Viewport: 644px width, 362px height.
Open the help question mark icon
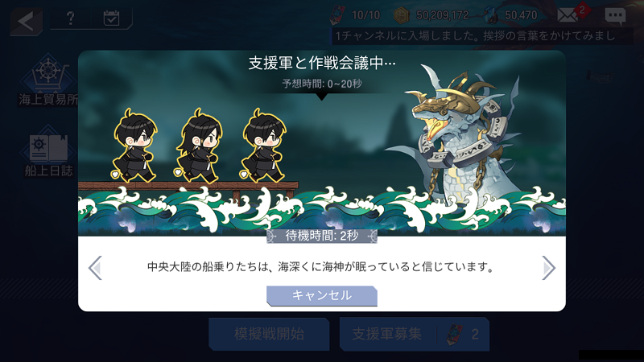(71, 18)
